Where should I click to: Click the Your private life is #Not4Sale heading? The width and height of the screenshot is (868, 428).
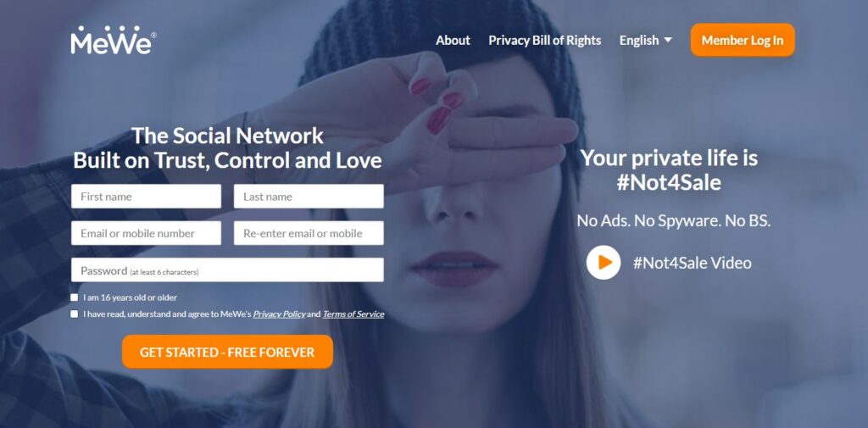click(x=669, y=170)
